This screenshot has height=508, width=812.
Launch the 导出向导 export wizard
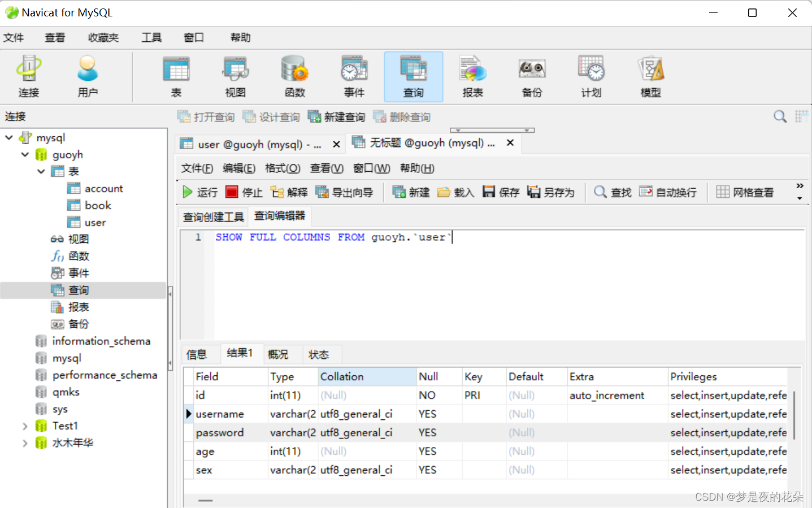pyautogui.click(x=344, y=193)
